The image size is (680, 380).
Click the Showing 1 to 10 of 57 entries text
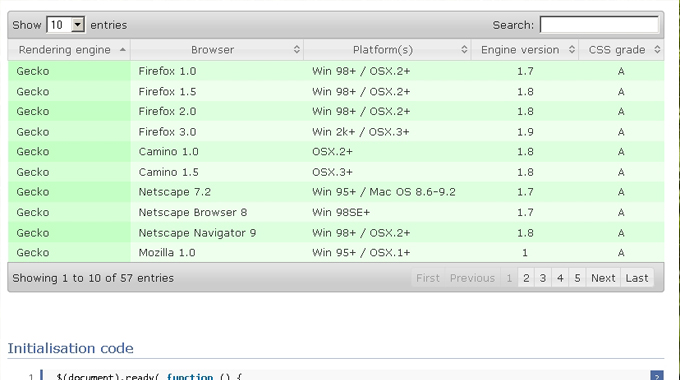click(93, 278)
